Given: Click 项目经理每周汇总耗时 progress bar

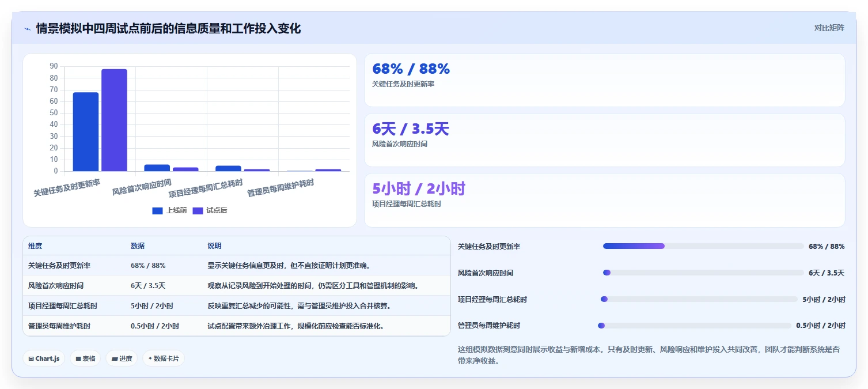Looking at the screenshot, I should 699,299.
